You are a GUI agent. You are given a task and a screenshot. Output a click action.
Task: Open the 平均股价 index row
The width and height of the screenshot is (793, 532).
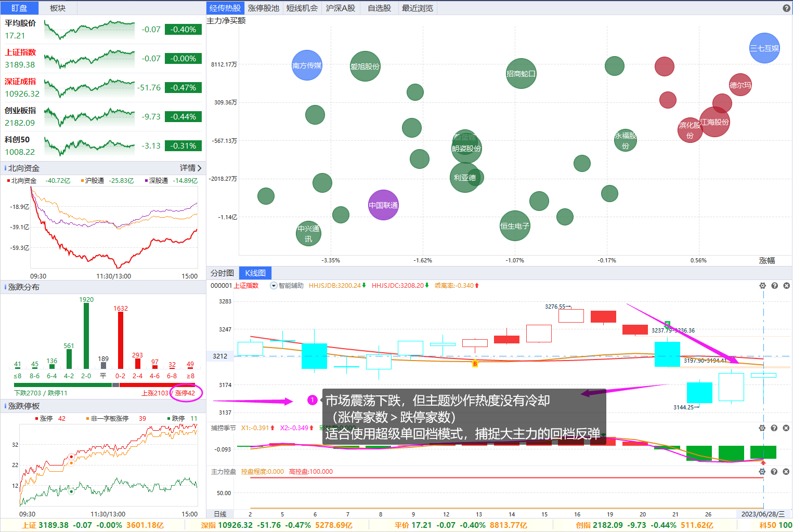point(103,30)
